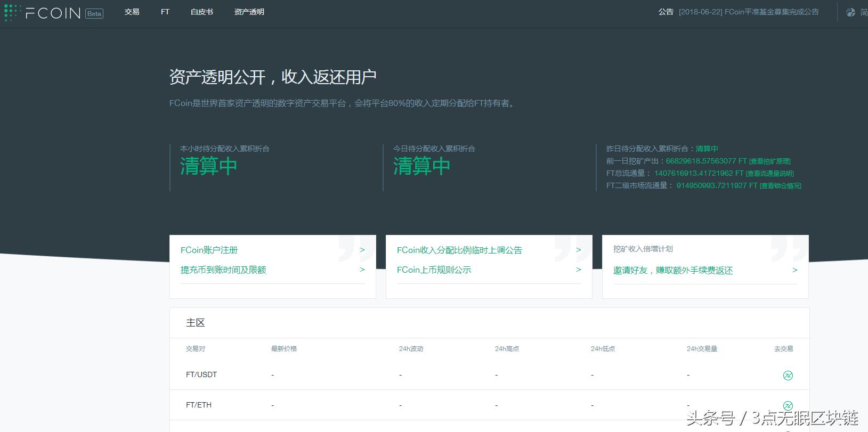Click the trade icon in the FT/USDT row
Viewport: 868px width, 432px height.
click(x=788, y=376)
